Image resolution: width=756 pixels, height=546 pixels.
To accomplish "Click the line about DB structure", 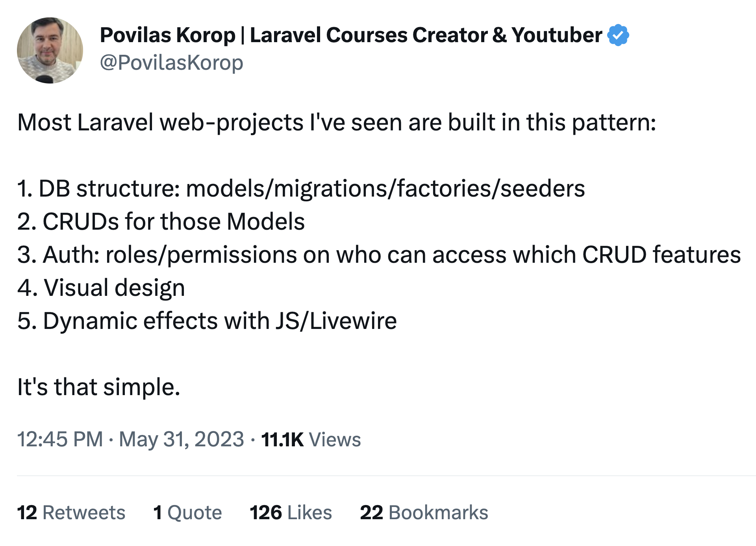I will click(x=301, y=188).
